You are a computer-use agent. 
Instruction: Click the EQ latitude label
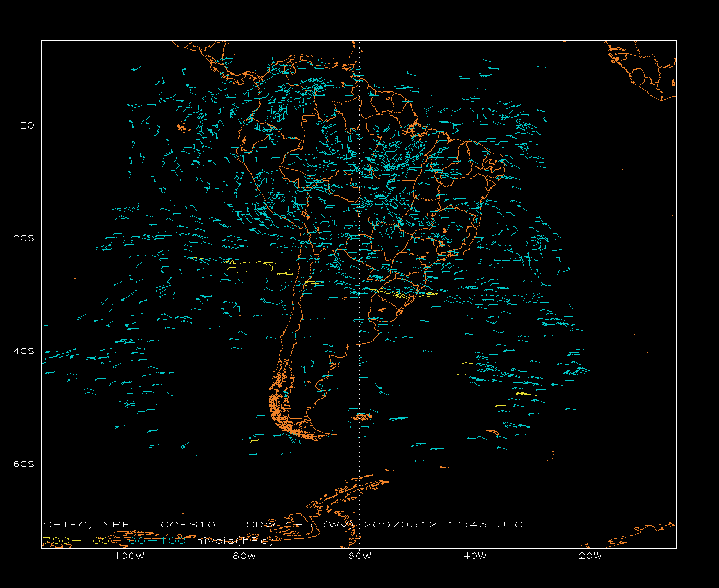(27, 125)
